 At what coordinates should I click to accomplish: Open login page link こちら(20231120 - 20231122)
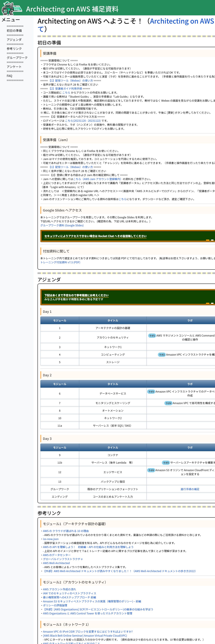(x=83, y=121)
